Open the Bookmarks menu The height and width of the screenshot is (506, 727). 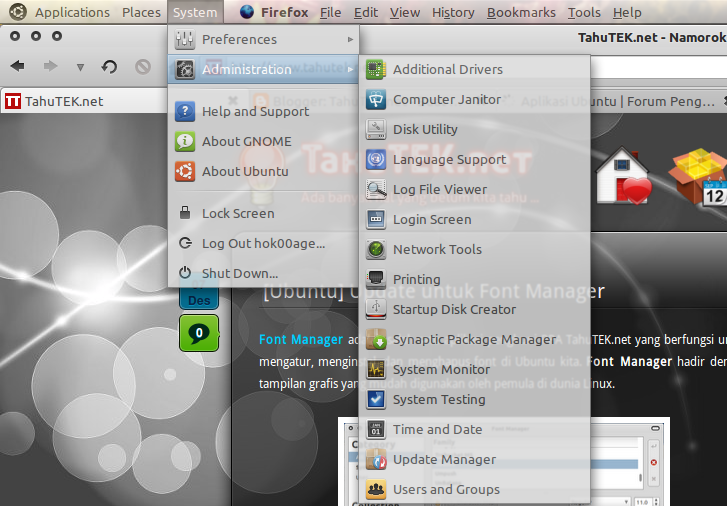(521, 13)
